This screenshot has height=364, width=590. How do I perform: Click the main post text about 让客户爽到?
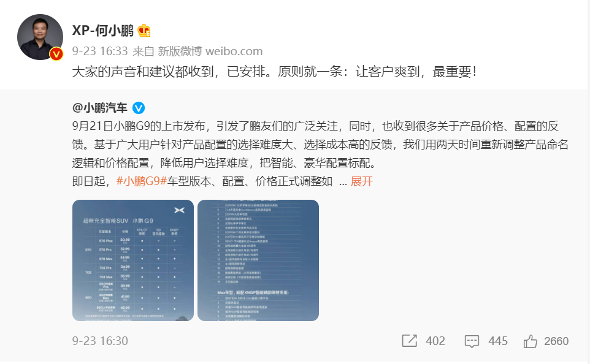point(274,72)
